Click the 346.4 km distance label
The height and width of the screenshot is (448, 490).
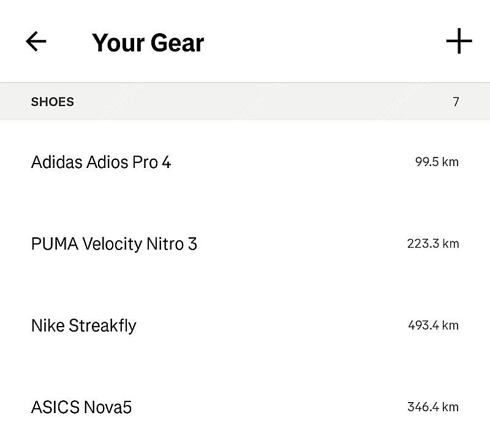click(x=433, y=407)
